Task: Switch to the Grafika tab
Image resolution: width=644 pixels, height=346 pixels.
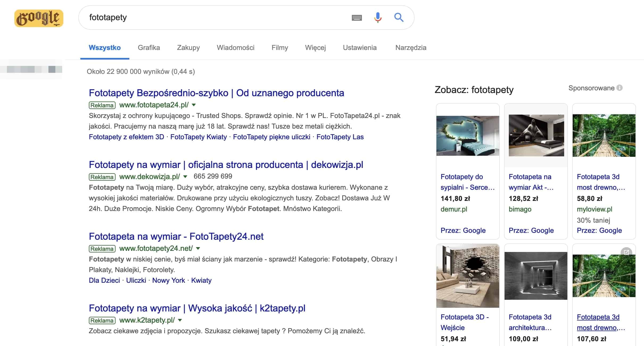Action: click(x=149, y=48)
